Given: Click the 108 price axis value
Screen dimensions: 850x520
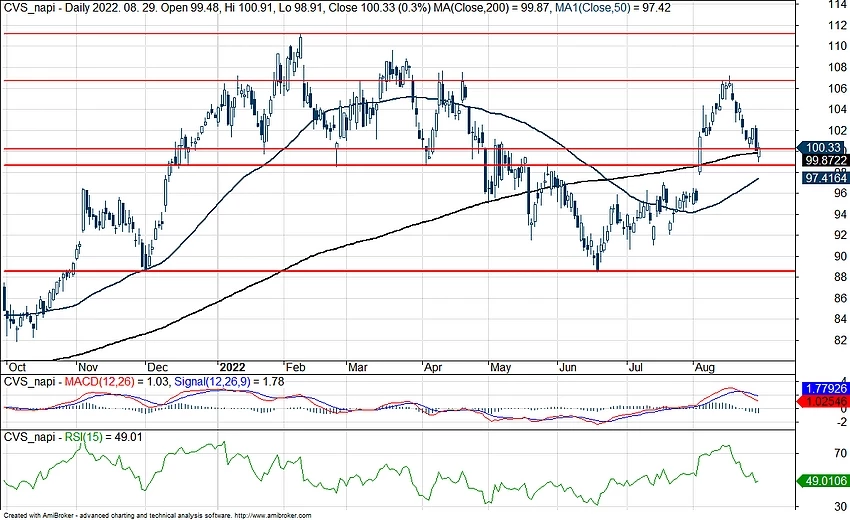Looking at the screenshot, I should 837,67.
